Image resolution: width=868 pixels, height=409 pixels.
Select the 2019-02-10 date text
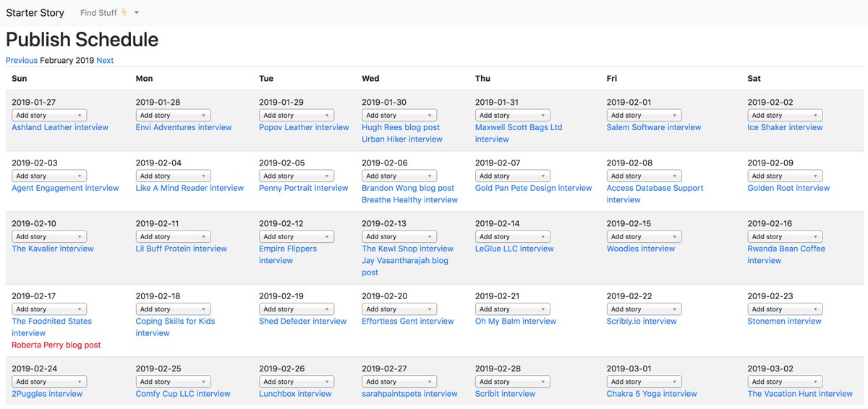pos(34,224)
